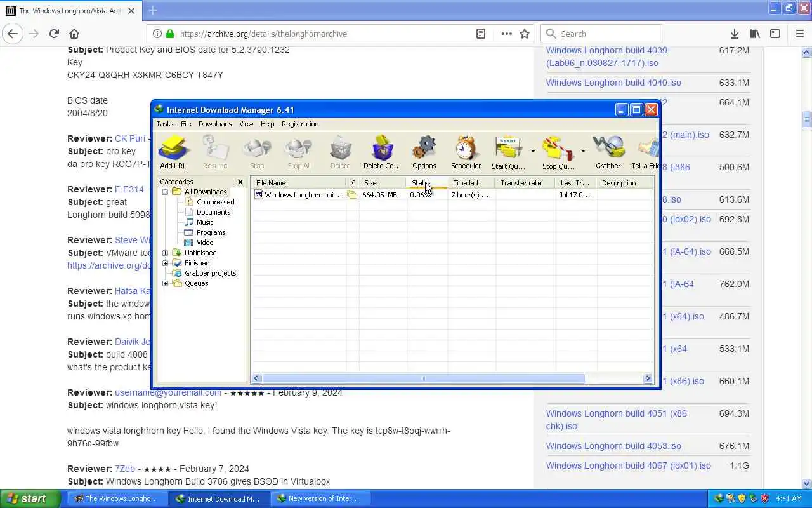Select the Documents category
This screenshot has width=812, height=508.
click(213, 212)
